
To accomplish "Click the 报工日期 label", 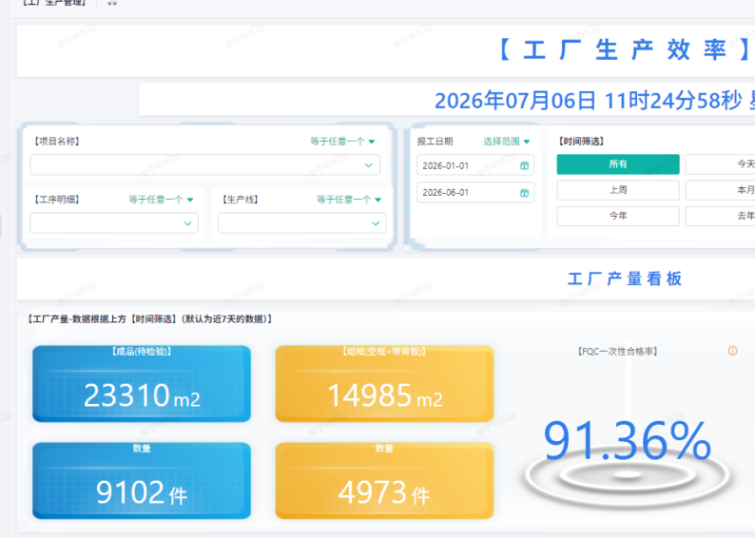I will 435,141.
